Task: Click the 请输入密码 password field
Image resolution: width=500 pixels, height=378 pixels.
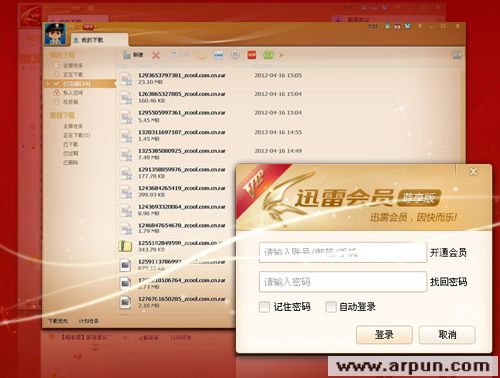Action: [x=343, y=282]
